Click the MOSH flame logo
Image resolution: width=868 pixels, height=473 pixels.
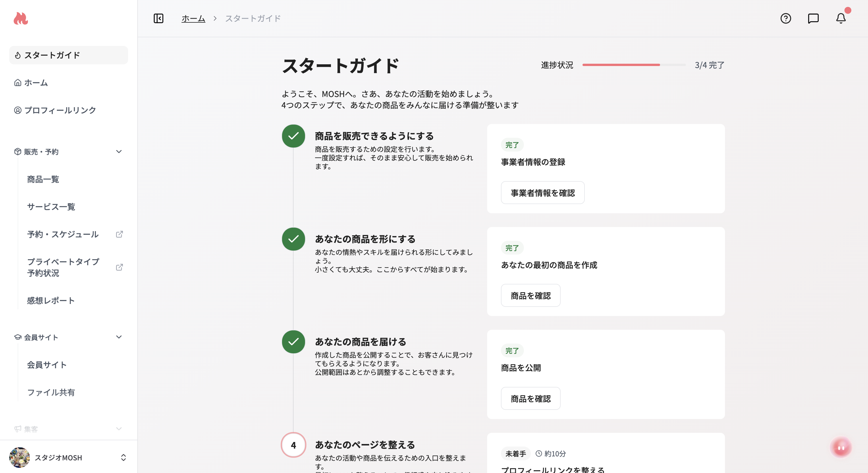pos(21,19)
